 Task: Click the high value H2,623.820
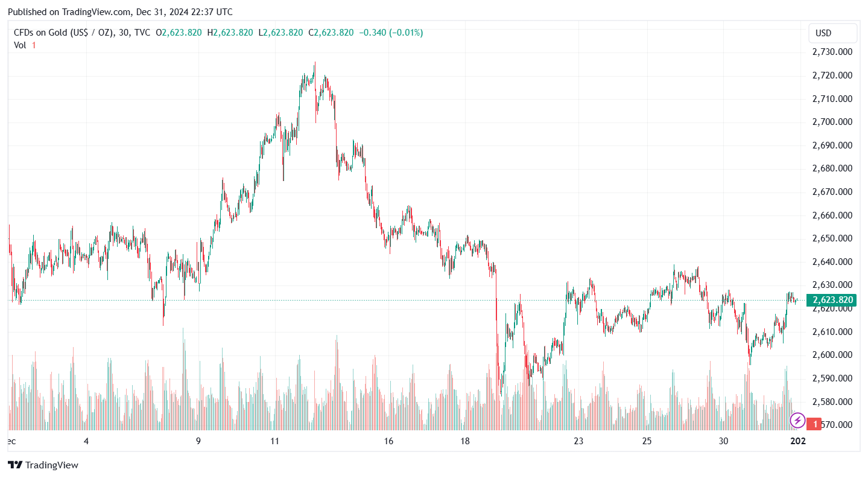(x=230, y=33)
